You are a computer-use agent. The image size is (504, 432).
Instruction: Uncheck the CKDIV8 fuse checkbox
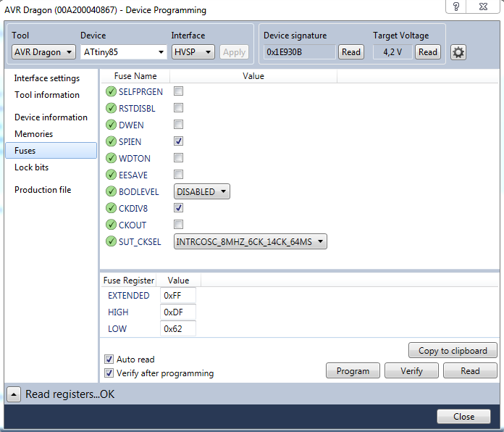(178, 208)
